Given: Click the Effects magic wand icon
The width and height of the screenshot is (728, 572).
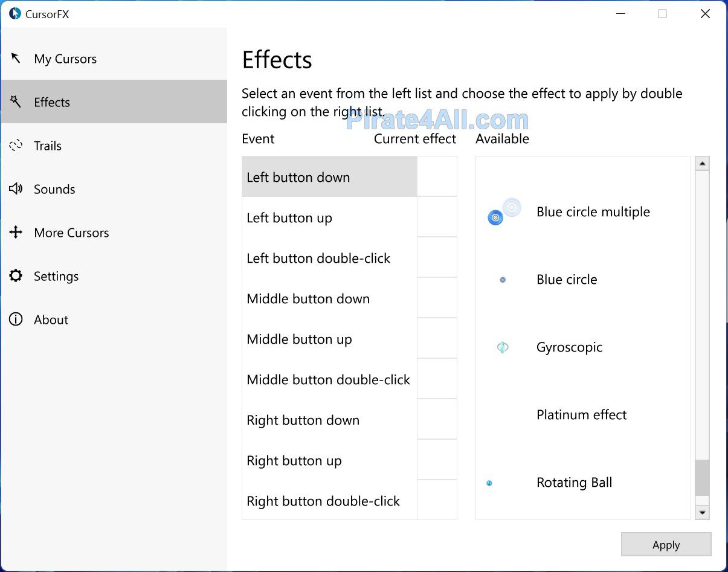Looking at the screenshot, I should tap(16, 101).
